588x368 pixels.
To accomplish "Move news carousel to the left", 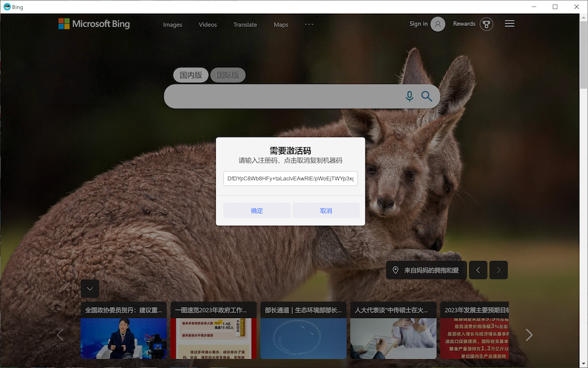I will click(60, 334).
